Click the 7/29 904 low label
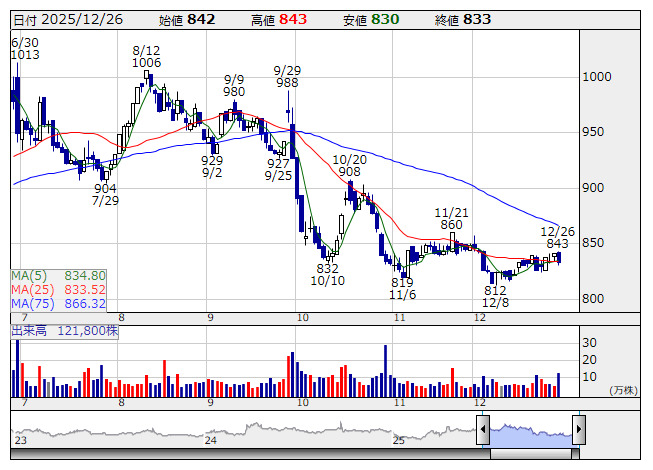 tap(105, 194)
